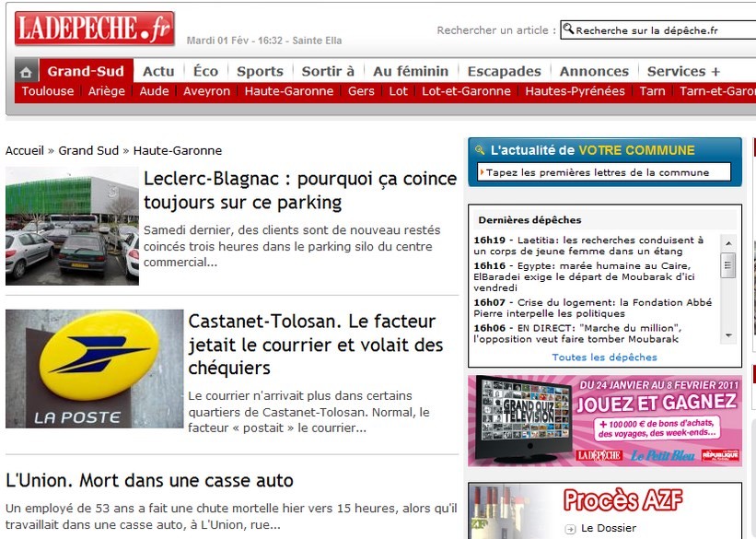Click the magnifier icon in article search box
Viewport: 756px width, 539px height.
click(x=568, y=29)
